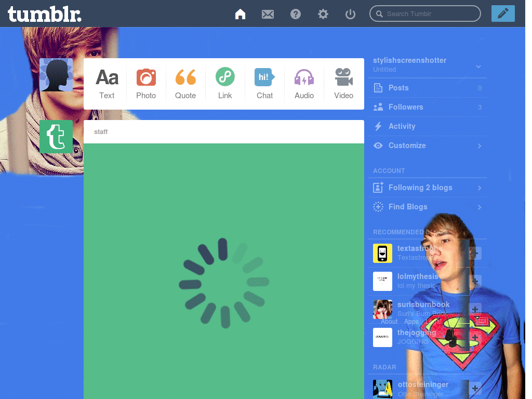The height and width of the screenshot is (399, 532).
Task: Click the Followers count 3
Action: point(480,108)
